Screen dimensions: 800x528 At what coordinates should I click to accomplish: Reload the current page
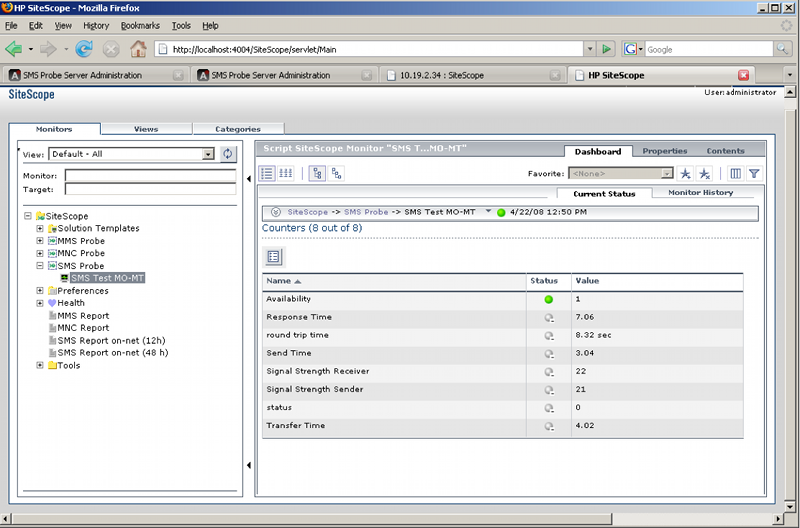[84, 49]
